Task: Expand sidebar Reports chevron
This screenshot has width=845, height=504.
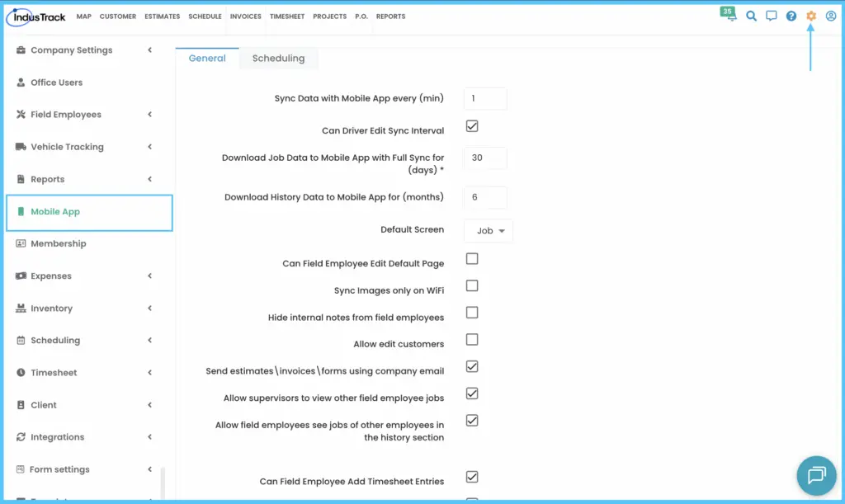Action: (150, 179)
